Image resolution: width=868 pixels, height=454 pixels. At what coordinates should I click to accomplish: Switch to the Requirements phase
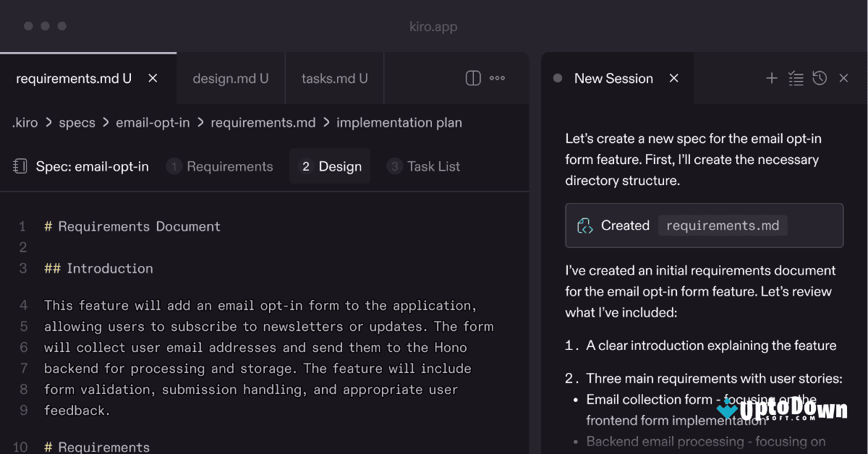tap(220, 166)
